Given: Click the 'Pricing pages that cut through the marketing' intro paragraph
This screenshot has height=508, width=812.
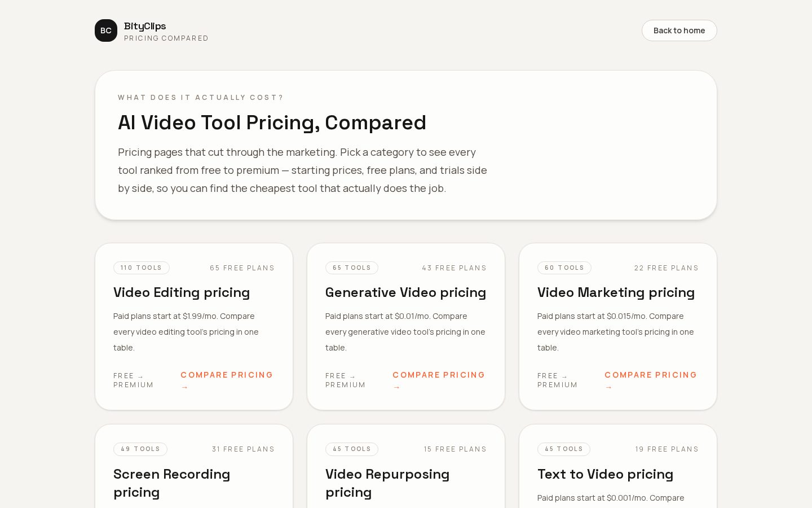Looking at the screenshot, I should click(x=302, y=170).
